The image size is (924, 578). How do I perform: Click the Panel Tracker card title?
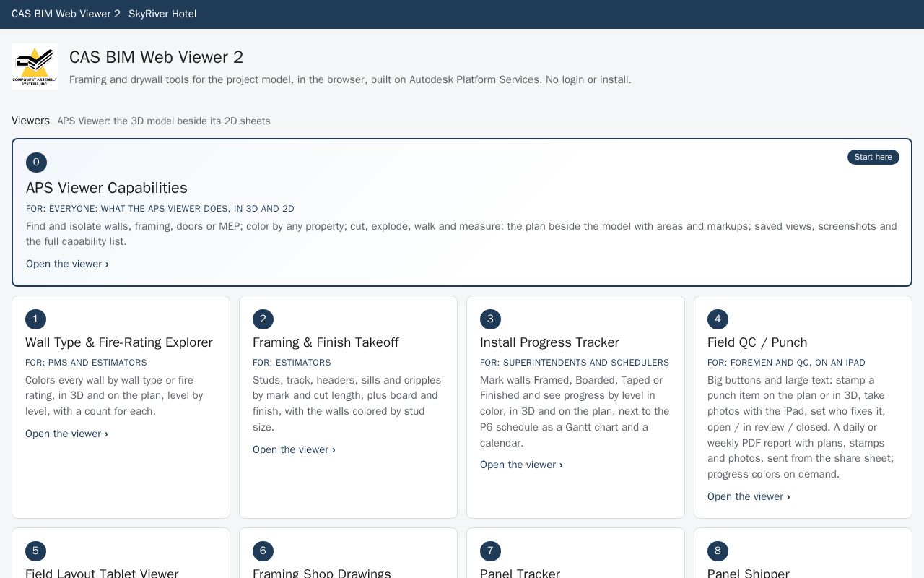point(520,573)
